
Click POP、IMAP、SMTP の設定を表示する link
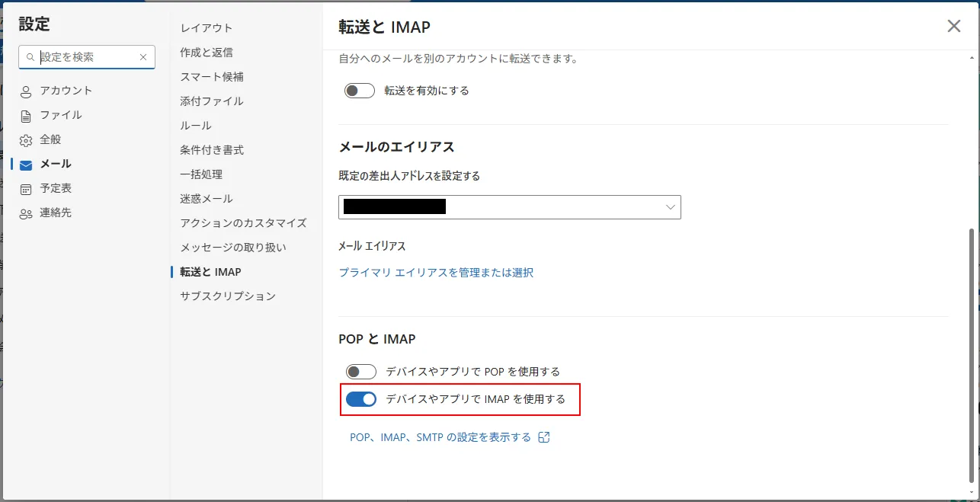point(440,437)
